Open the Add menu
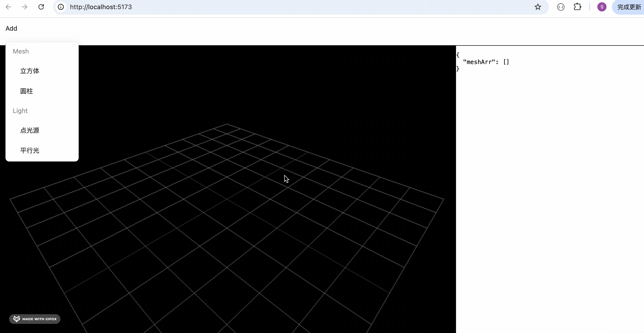The image size is (644, 333). coord(11,28)
